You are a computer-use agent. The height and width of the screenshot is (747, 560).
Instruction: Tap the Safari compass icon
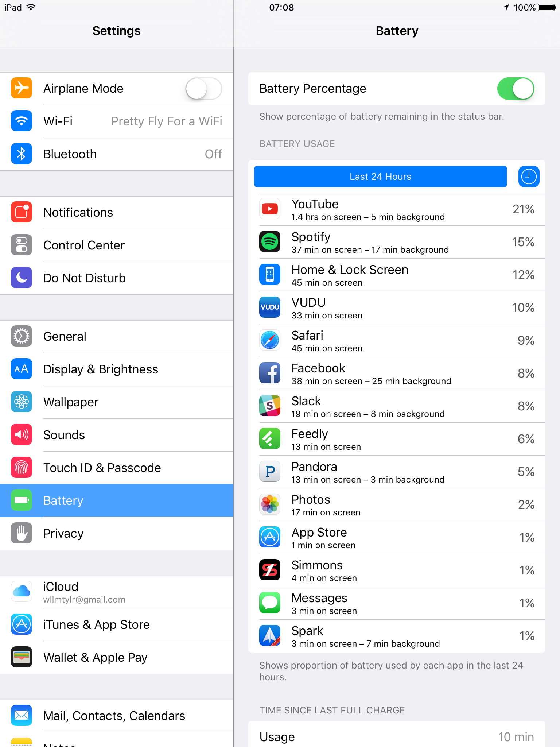(x=270, y=340)
